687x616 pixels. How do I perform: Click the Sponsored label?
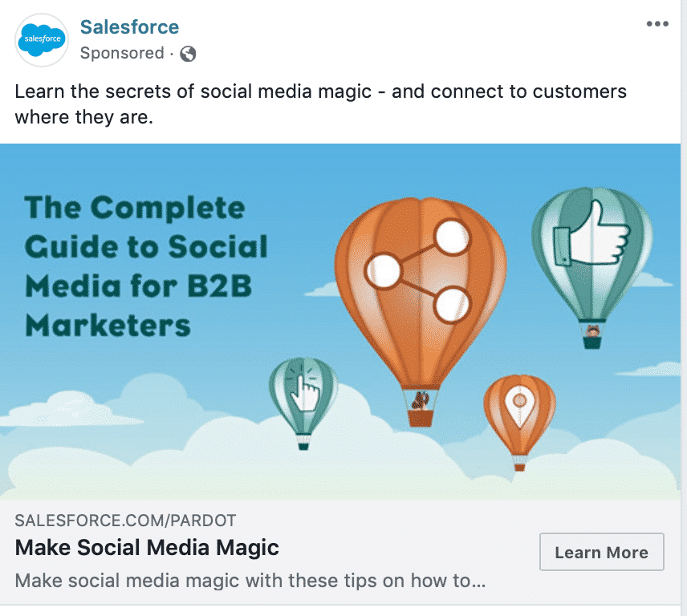click(x=122, y=53)
